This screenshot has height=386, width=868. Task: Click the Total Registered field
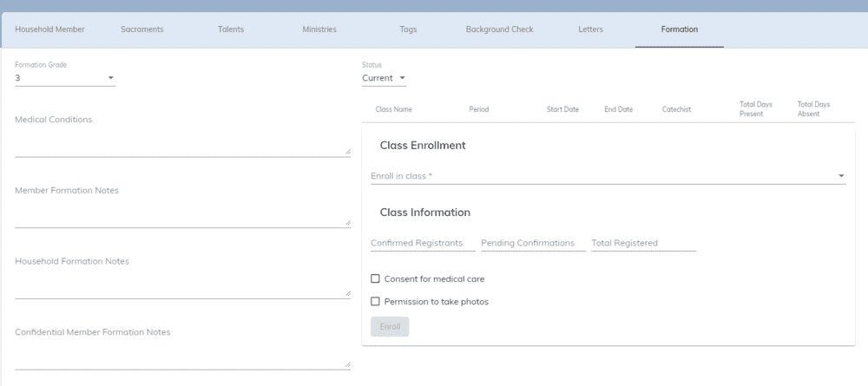[x=643, y=243]
